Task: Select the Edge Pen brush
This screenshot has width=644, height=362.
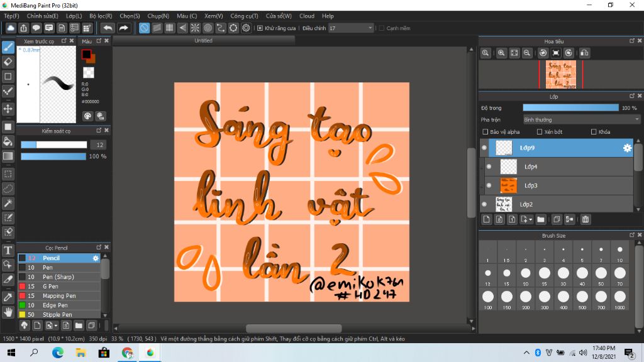Action: (x=58, y=305)
